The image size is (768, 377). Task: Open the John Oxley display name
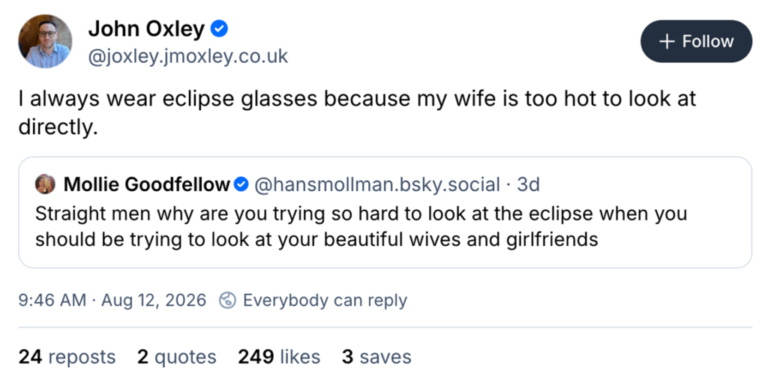146,29
